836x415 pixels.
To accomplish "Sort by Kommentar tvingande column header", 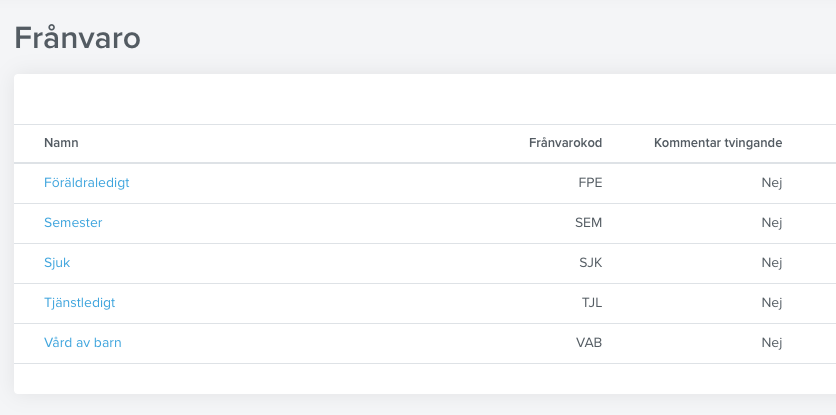I will point(718,143).
